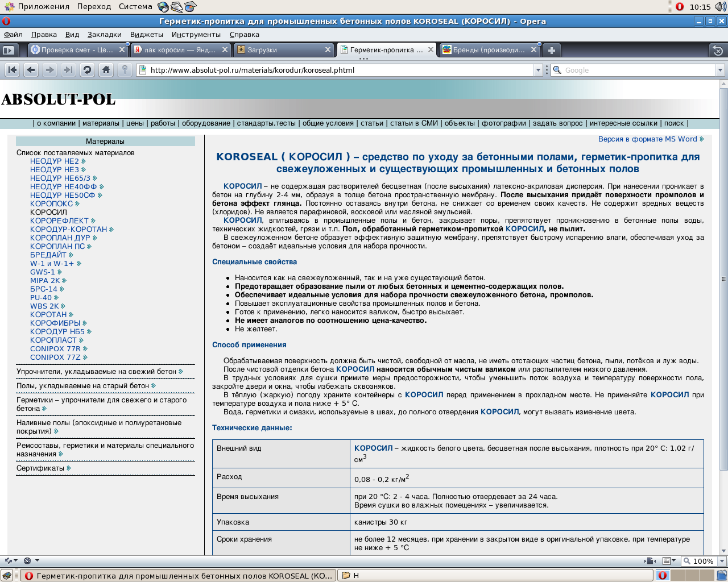This screenshot has height=582, width=728.
Task: Go to the цены page in the site menu
Action: [135, 123]
